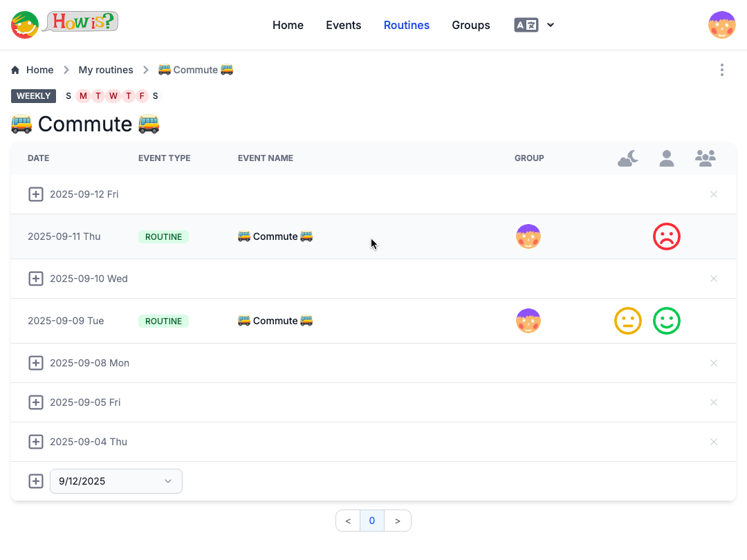Click the green smiley face on 2025-09-09

click(x=666, y=321)
